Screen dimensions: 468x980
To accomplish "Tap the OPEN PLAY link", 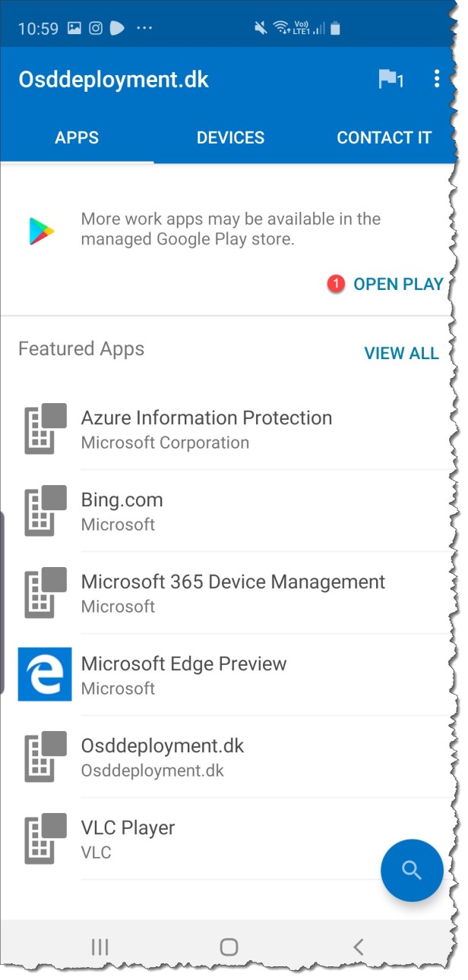I will [398, 285].
